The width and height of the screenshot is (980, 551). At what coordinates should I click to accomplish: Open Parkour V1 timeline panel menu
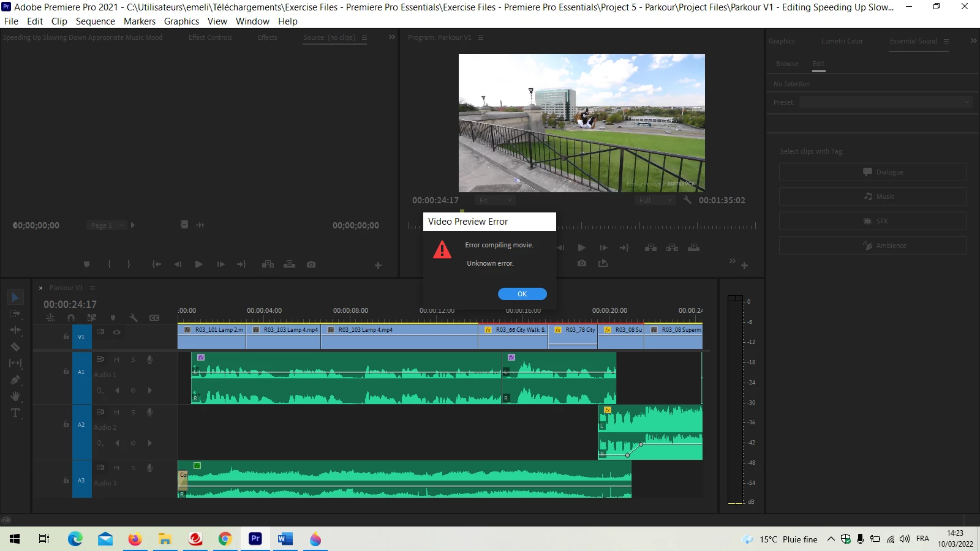pyautogui.click(x=92, y=288)
